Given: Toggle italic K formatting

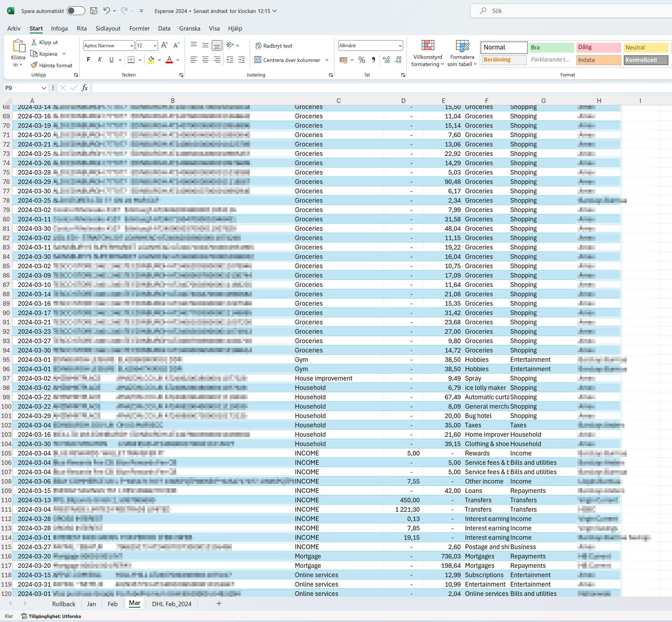Looking at the screenshot, I should [x=100, y=60].
